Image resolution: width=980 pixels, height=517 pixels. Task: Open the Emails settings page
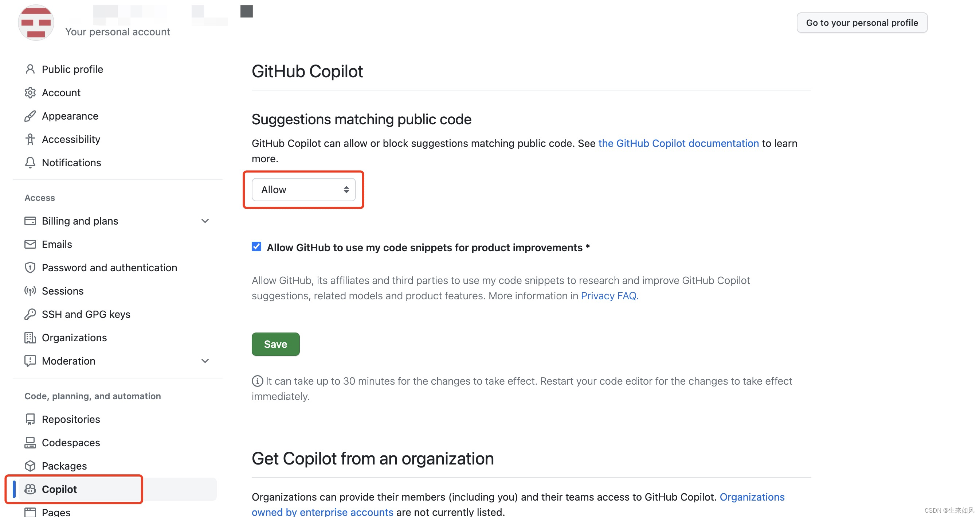(x=57, y=244)
